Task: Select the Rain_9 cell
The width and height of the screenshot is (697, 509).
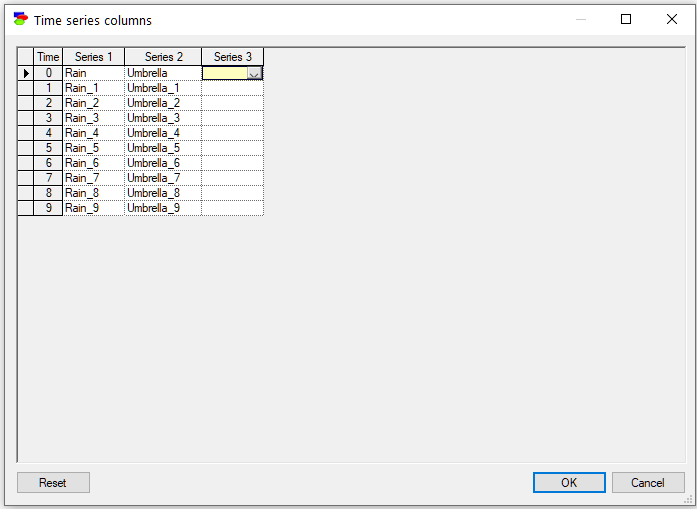Action: 94,208
